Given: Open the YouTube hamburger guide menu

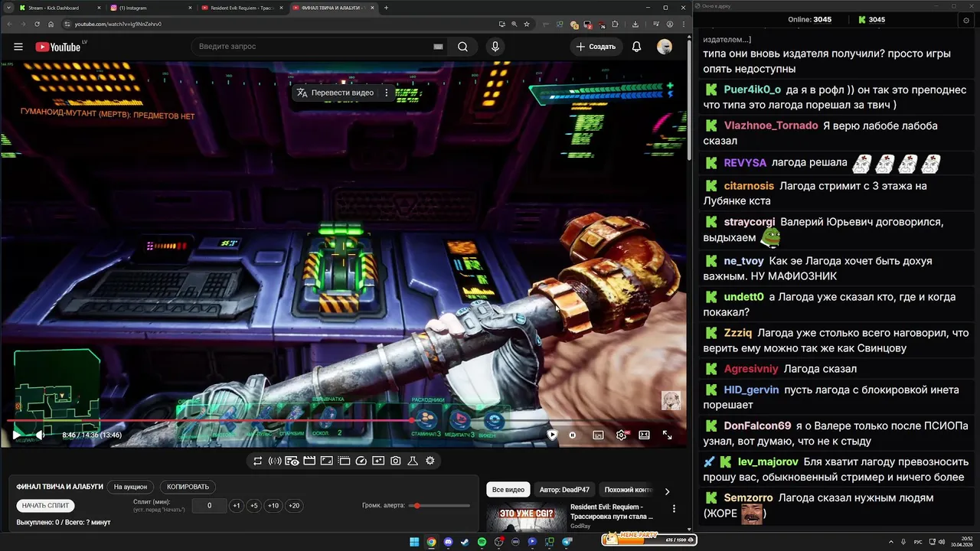Looking at the screenshot, I should (18, 47).
